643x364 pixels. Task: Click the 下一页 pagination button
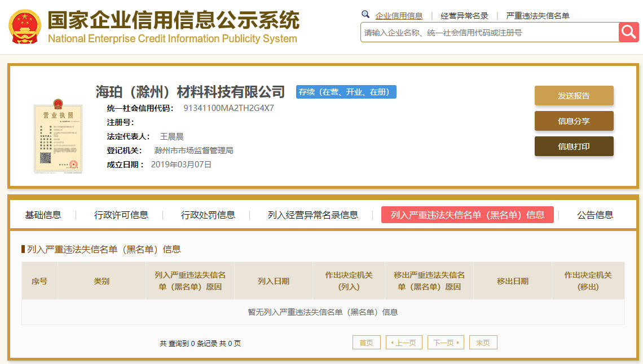446,343
